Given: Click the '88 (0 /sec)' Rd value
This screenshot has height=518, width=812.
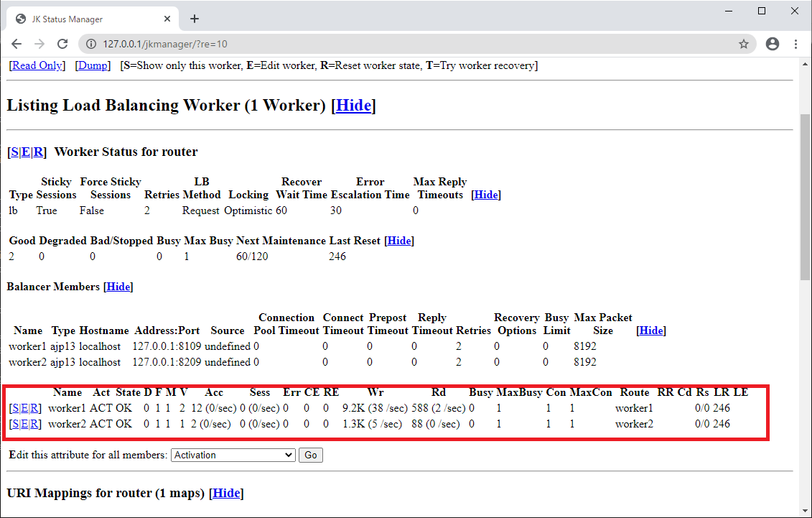Looking at the screenshot, I should point(436,424).
